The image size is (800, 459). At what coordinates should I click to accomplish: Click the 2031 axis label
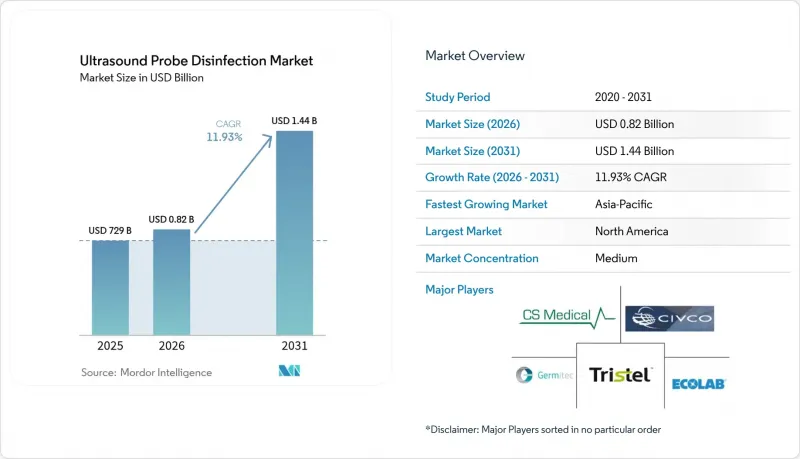294,346
